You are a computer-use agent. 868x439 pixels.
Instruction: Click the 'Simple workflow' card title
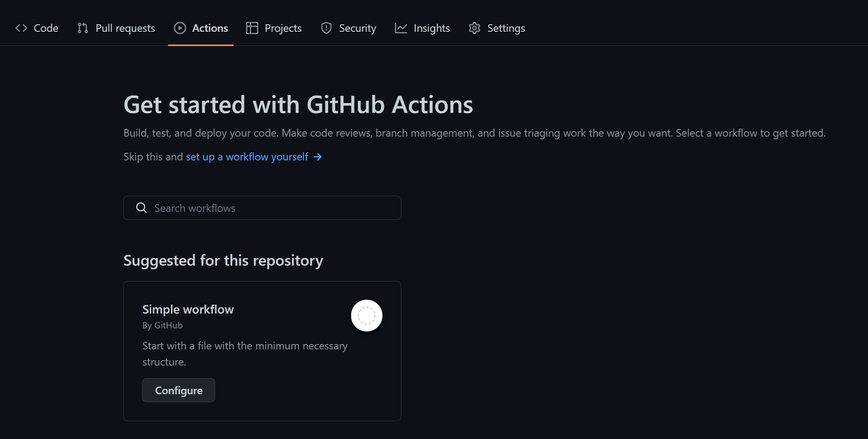pos(188,309)
